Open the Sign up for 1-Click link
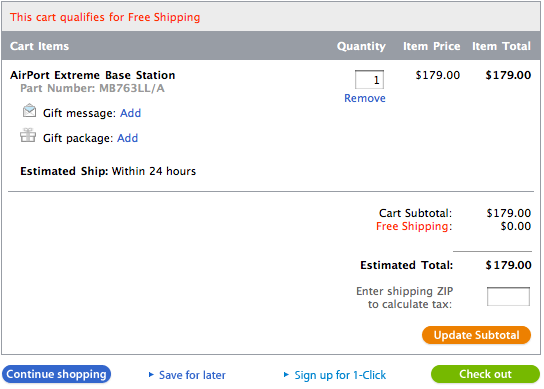 [x=340, y=375]
